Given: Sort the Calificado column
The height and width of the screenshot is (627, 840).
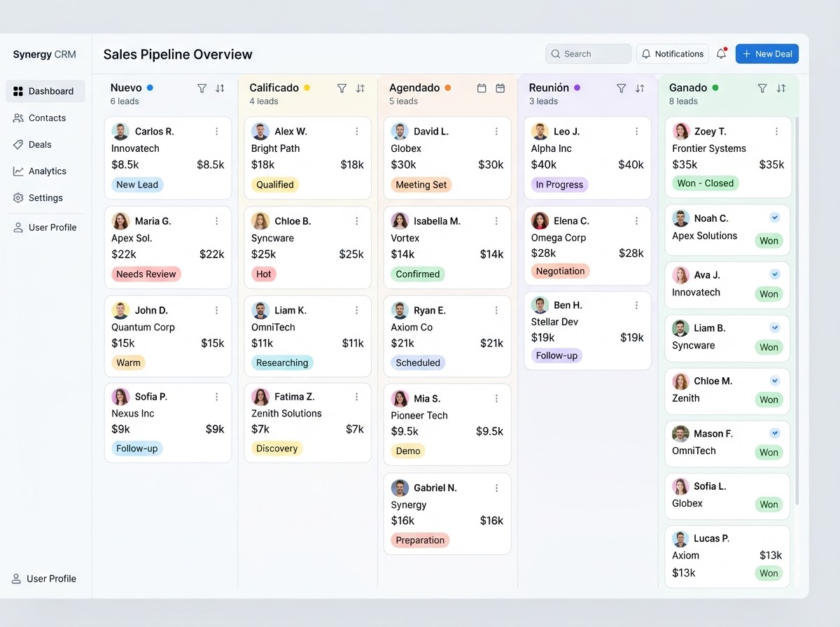Looking at the screenshot, I should 360,88.
